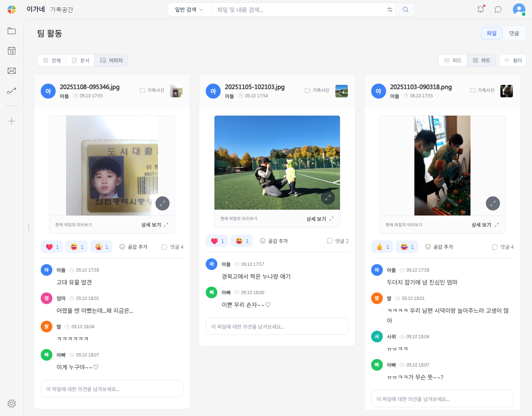Open 가족사진 folder link on 20251105-102103.jpg
Viewport: 532px width, 416px height.
(x=317, y=90)
